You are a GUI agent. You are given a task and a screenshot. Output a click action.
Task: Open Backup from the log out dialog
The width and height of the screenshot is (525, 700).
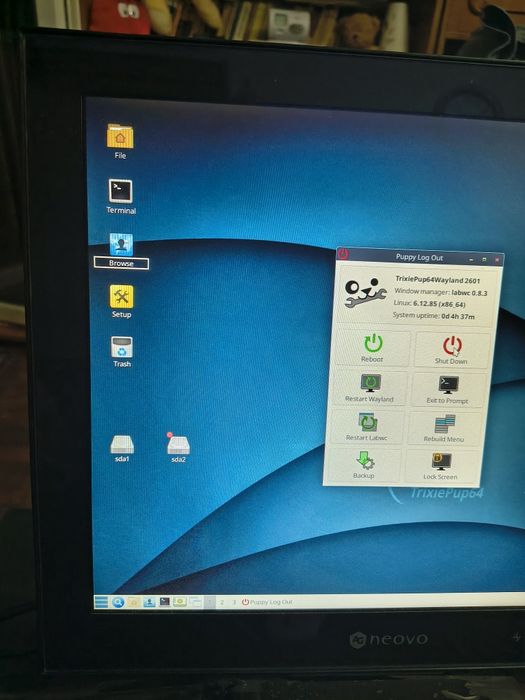click(364, 465)
